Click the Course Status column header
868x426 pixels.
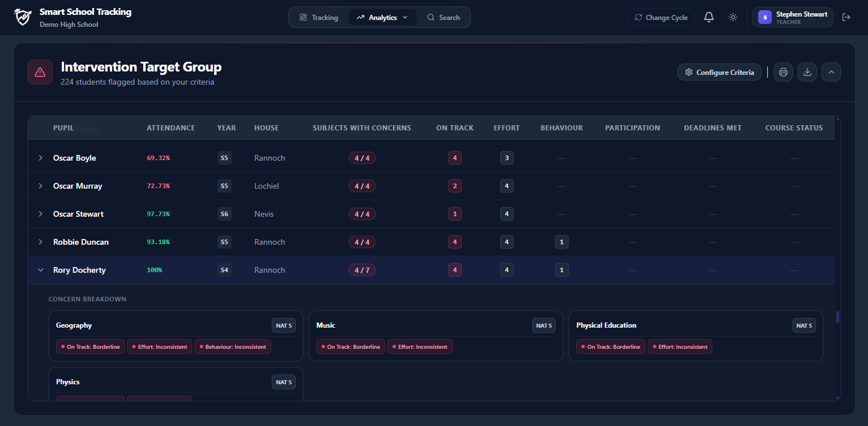click(794, 128)
